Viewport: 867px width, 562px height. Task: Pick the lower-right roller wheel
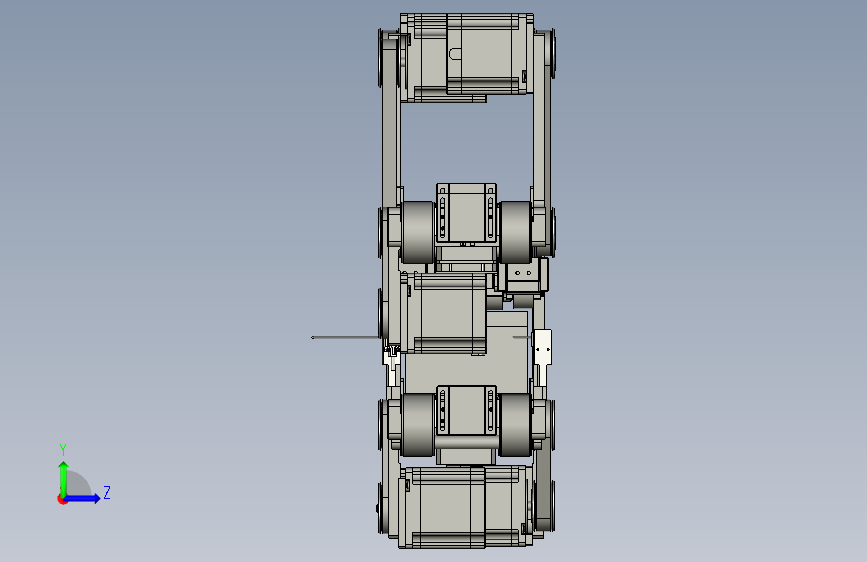(515, 425)
